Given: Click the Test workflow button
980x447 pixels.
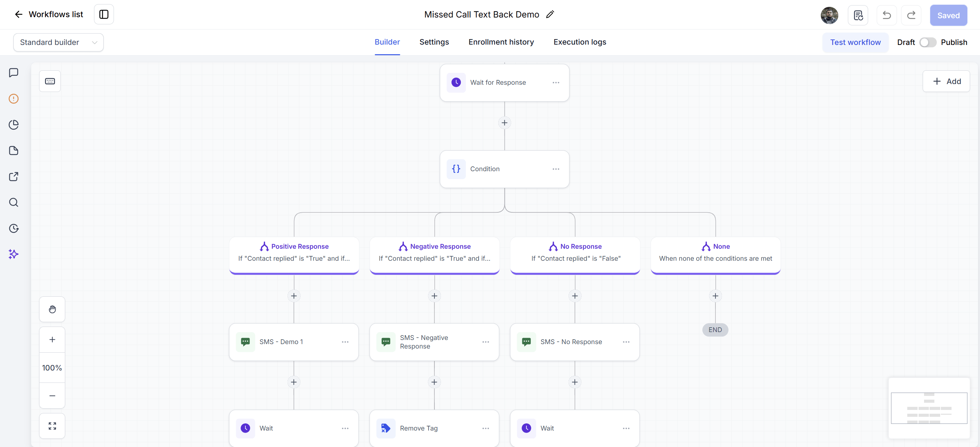Looking at the screenshot, I should pyautogui.click(x=855, y=42).
